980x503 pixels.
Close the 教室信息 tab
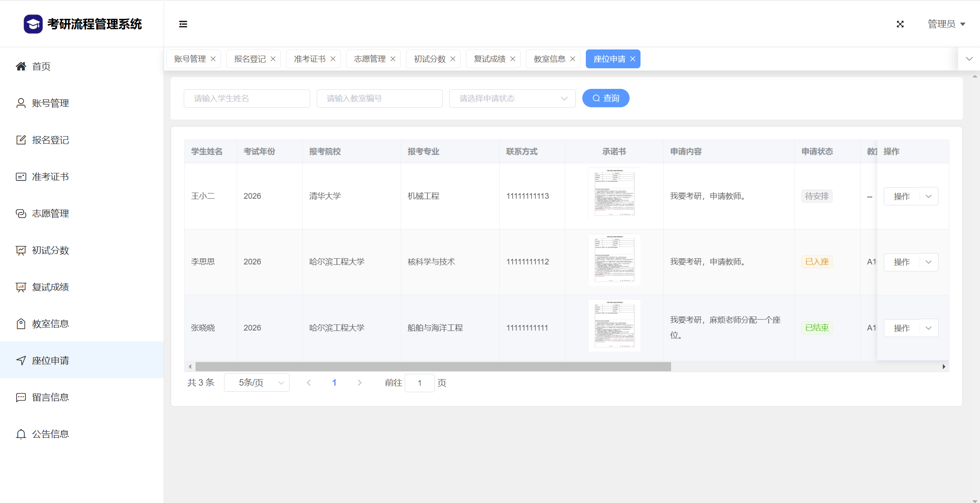573,59
